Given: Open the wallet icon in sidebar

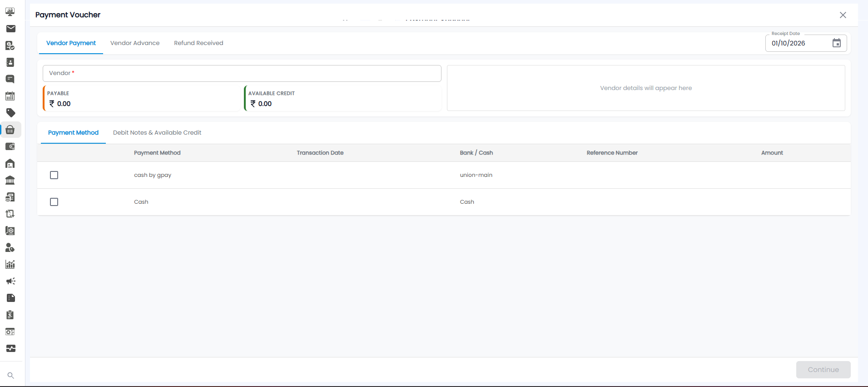Looking at the screenshot, I should (10, 146).
